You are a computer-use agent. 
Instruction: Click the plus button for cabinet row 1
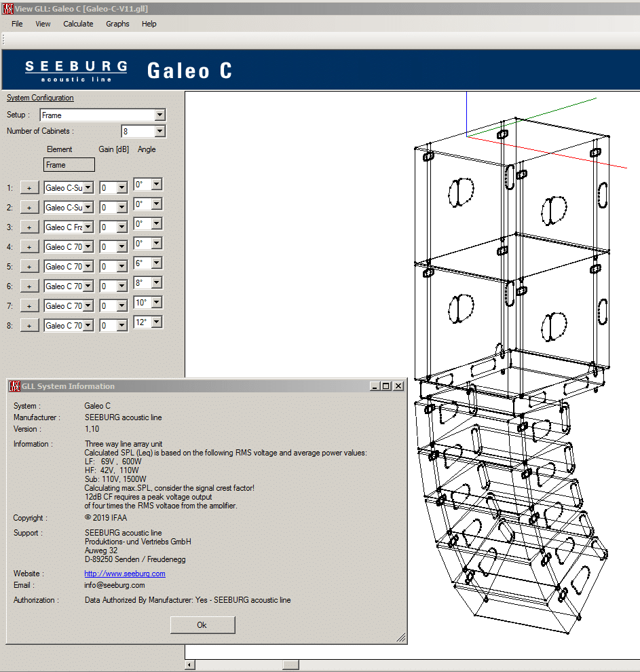coord(29,188)
